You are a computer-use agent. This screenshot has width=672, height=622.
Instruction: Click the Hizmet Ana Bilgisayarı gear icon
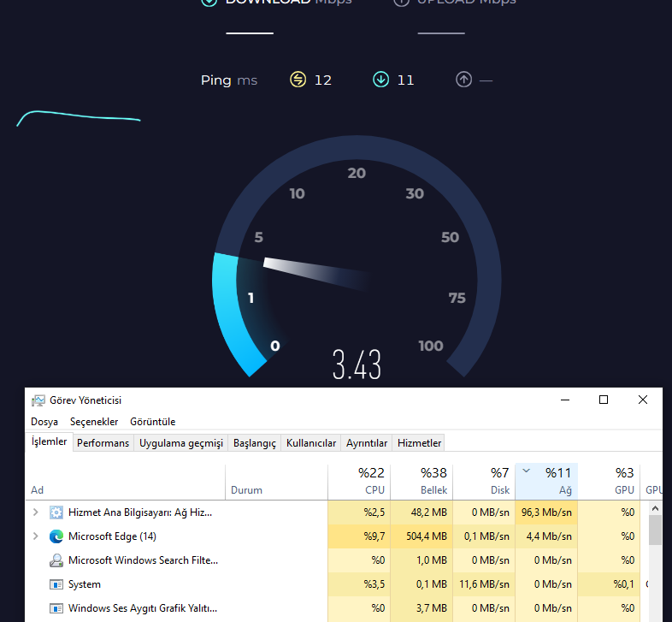click(56, 512)
